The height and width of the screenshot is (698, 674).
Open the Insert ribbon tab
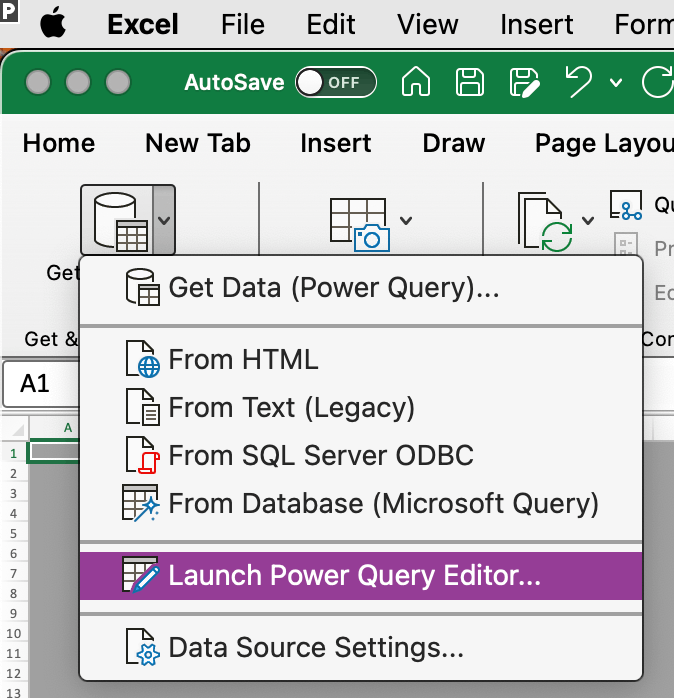click(x=336, y=143)
